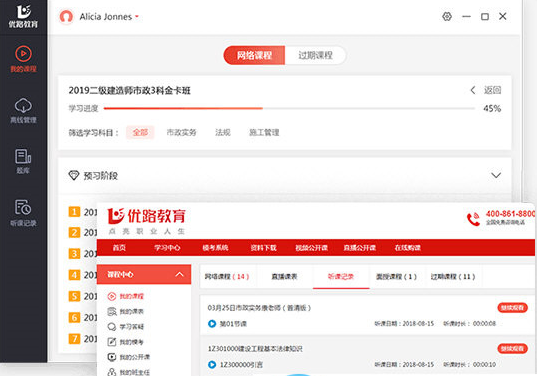This screenshot has width=537, height=376.
Task: Collapse the 预习阶段 section chevron
Action: 496,175
